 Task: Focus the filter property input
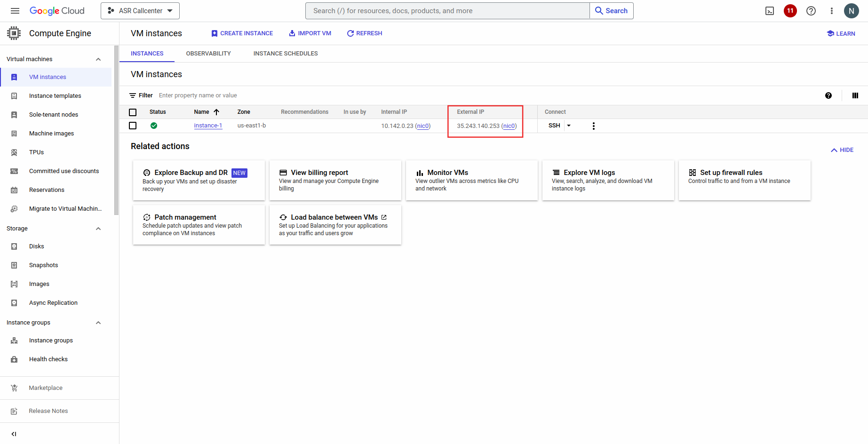click(x=489, y=95)
